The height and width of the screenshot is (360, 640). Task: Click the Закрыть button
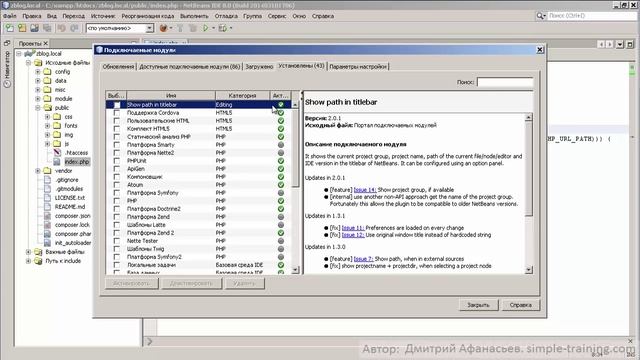click(478, 305)
